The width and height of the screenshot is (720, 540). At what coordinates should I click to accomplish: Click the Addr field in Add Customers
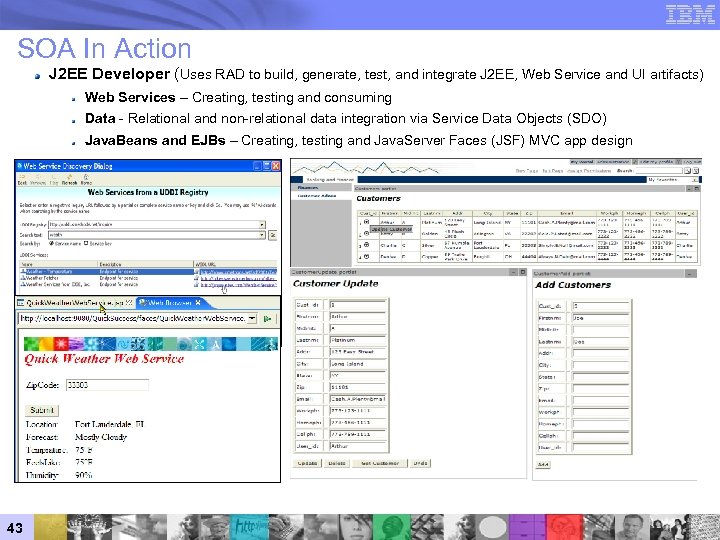(x=600, y=353)
